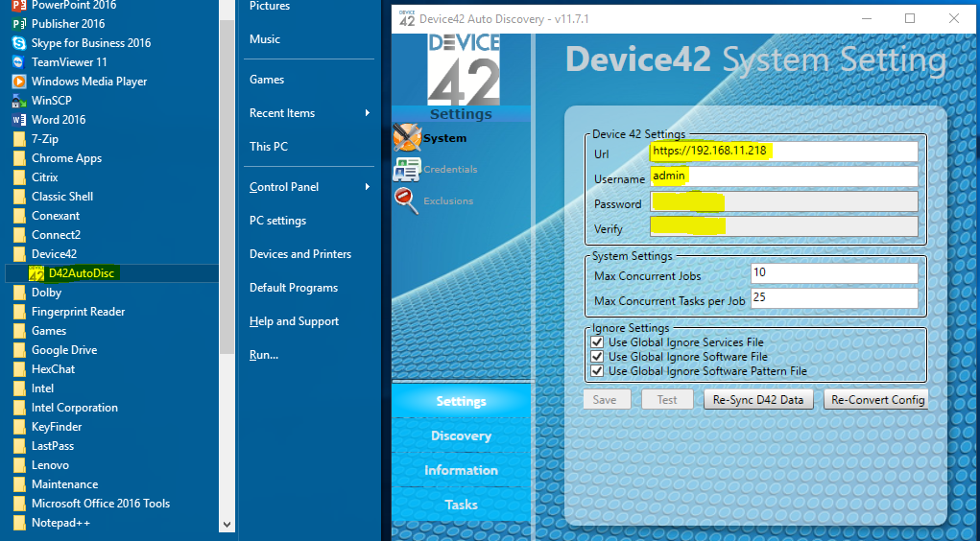Toggle Use Global Ignore Services File
This screenshot has width=980, height=541.
point(597,342)
